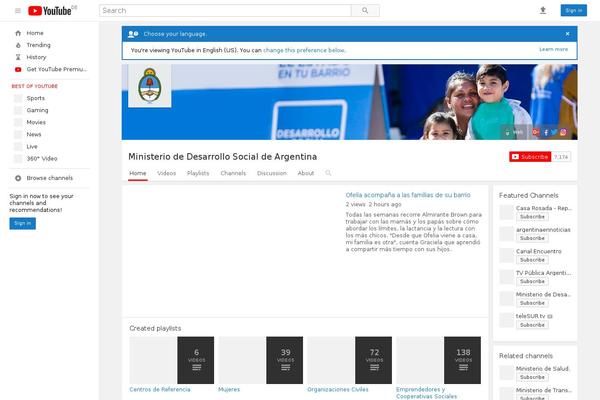Subscribe to Canal Encuentro channel
Viewport: 600px width, 400px height.
coord(532,260)
